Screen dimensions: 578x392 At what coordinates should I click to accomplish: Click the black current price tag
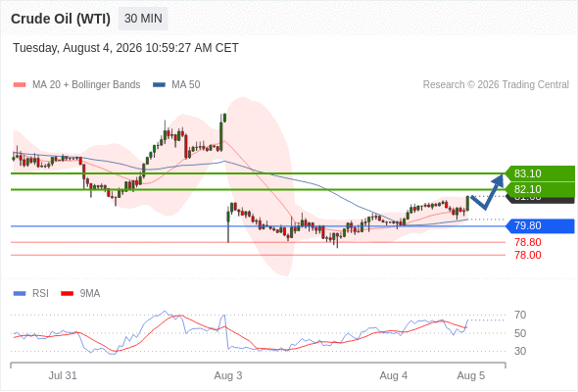pos(541,200)
